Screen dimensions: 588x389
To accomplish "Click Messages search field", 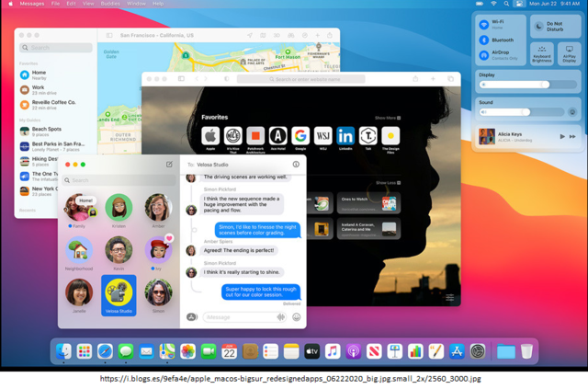I will point(119,180).
